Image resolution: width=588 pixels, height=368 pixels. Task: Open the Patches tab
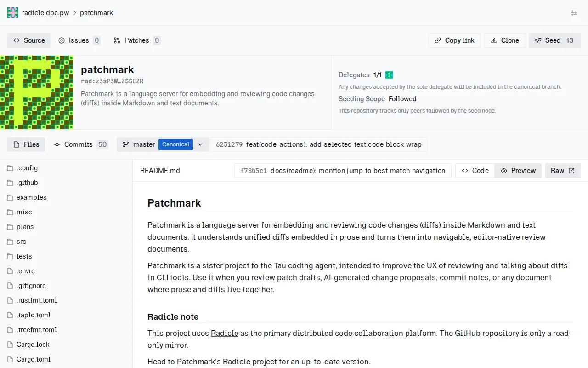pos(137,40)
